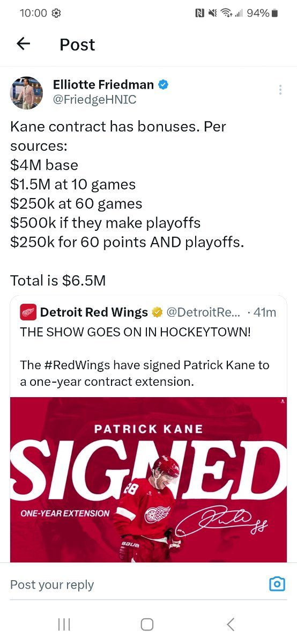The height and width of the screenshot is (644, 297).
Task: Tap the Detroit Red Wings logo avatar
Action: pos(28,312)
